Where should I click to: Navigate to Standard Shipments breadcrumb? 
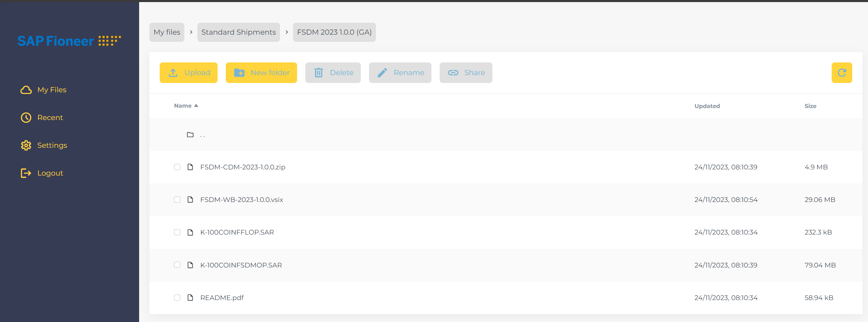pyautogui.click(x=239, y=32)
